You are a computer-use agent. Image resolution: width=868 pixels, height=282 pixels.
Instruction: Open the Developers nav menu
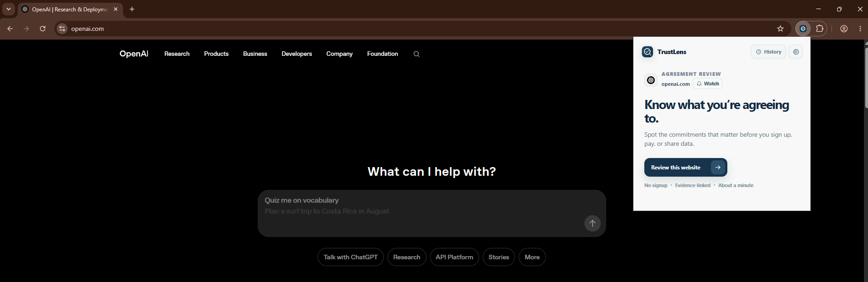click(x=297, y=54)
